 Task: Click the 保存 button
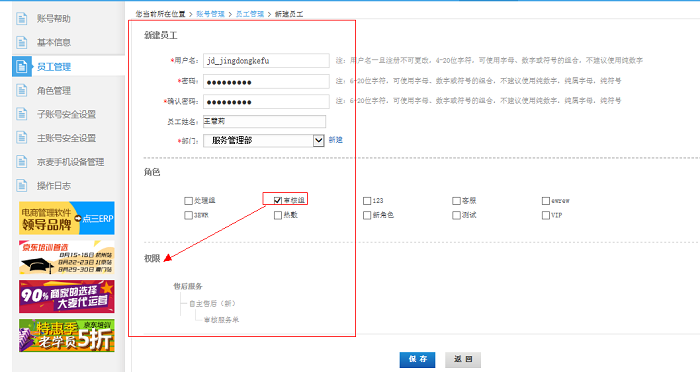point(417,359)
